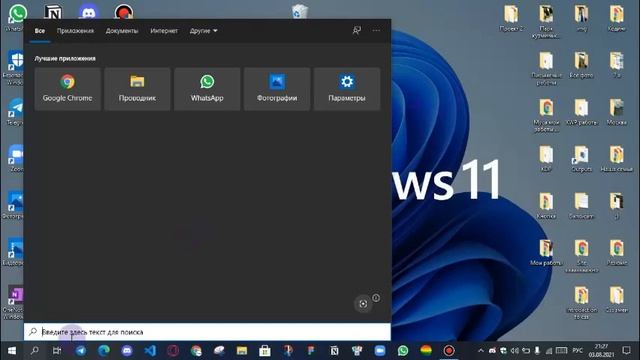
Task: Open Visual Studio Code from the taskbar
Action: [150, 351]
